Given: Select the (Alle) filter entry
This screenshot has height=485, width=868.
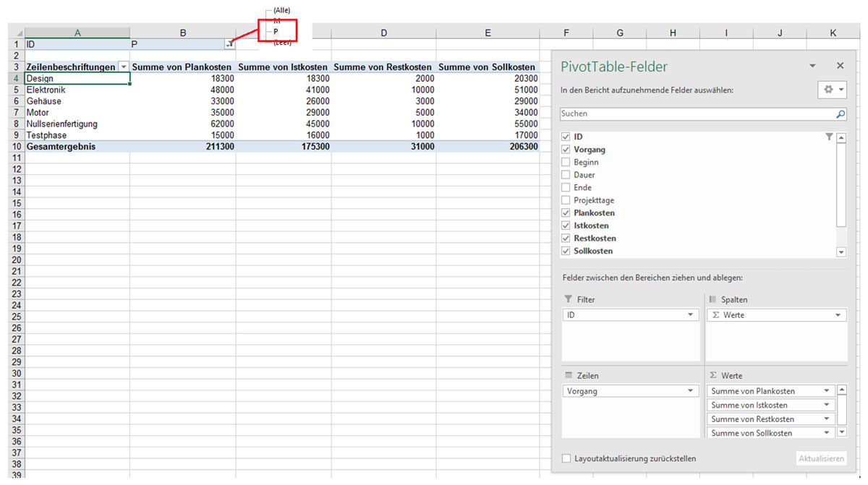Looking at the screenshot, I should click(281, 10).
